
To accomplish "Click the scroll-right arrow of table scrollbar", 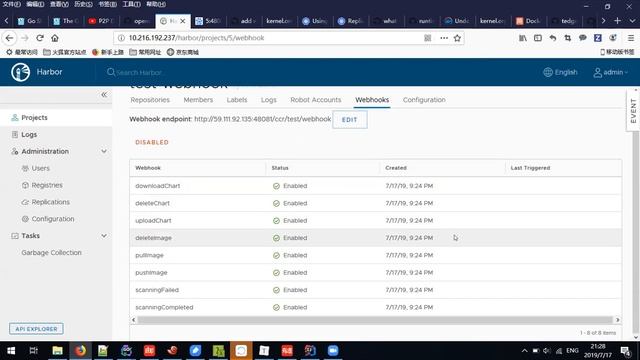I will click(618, 320).
